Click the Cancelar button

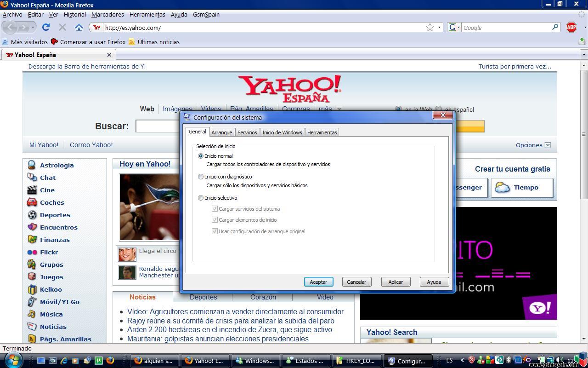pyautogui.click(x=356, y=282)
